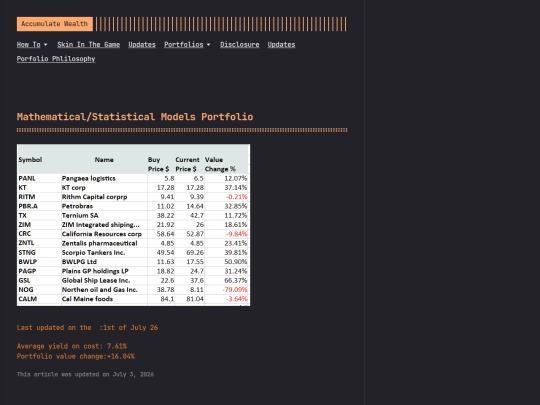Open Skin In The Game page
540x405 pixels.
point(89,44)
